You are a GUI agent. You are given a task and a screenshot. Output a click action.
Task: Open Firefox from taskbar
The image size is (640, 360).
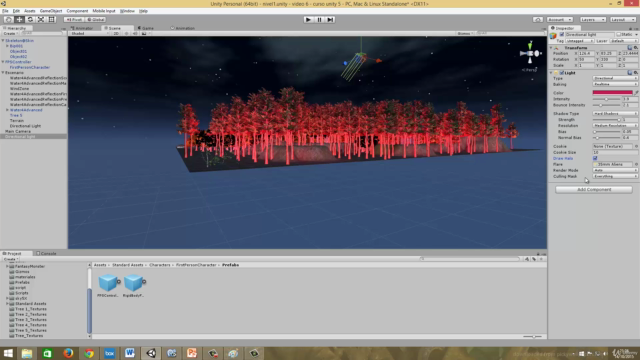68,353
